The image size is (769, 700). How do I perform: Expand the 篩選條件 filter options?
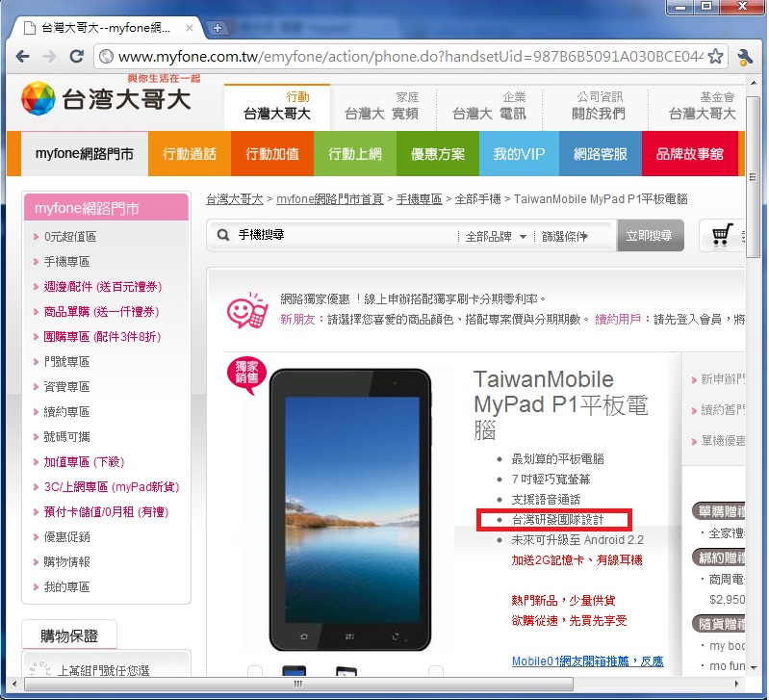click(x=565, y=237)
